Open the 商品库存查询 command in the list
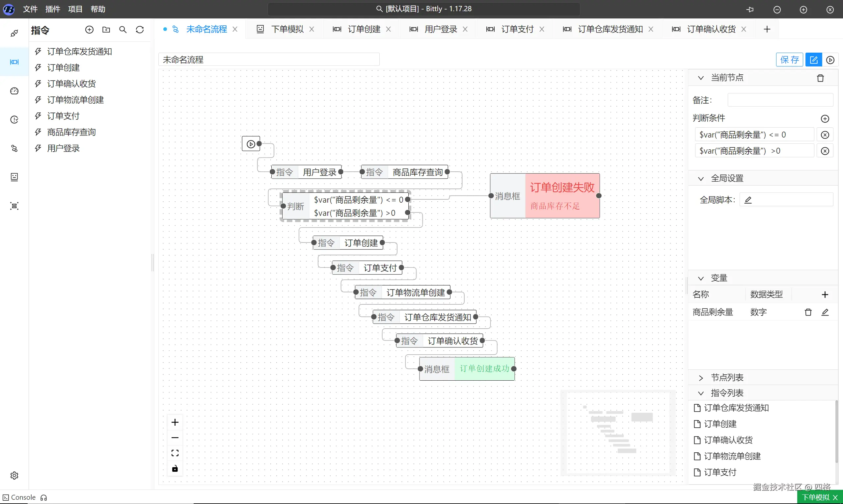The width and height of the screenshot is (843, 504). click(71, 132)
